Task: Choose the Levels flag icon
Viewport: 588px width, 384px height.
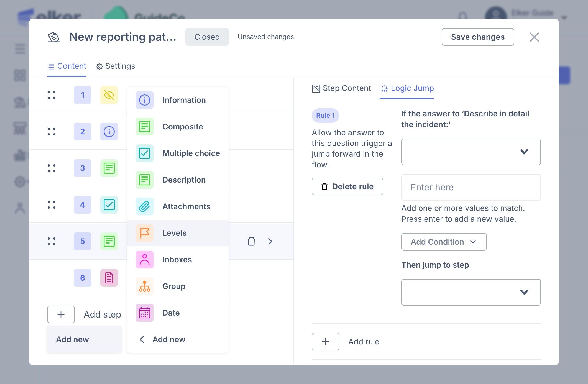Action: [x=144, y=233]
